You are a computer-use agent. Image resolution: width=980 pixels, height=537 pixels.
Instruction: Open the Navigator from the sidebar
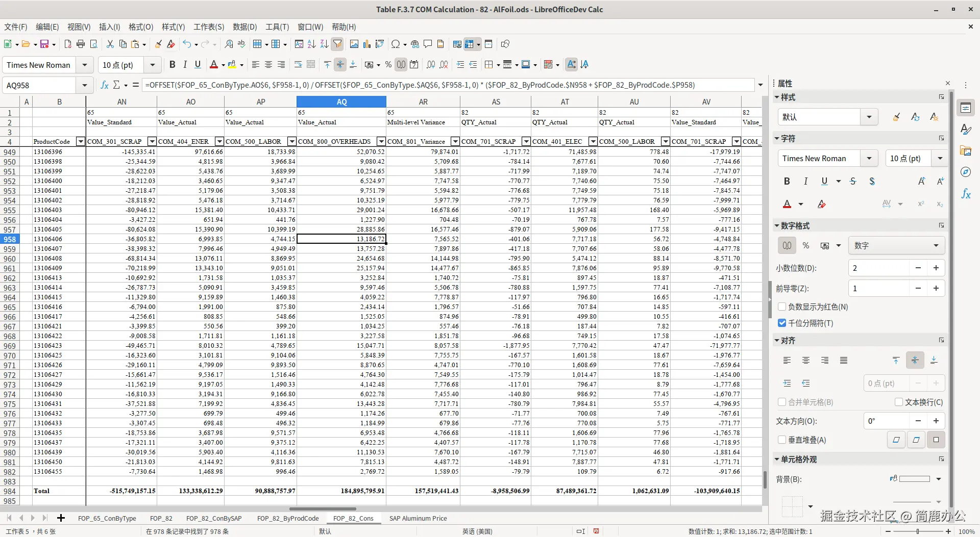(x=966, y=172)
